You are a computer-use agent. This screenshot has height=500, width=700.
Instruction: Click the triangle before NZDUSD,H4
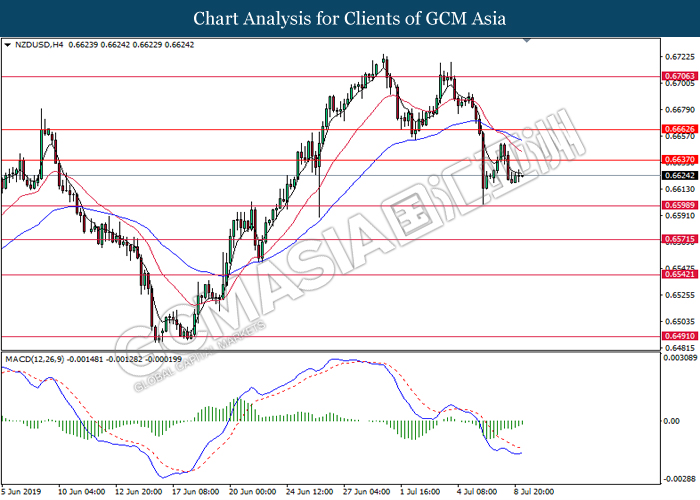point(7,45)
